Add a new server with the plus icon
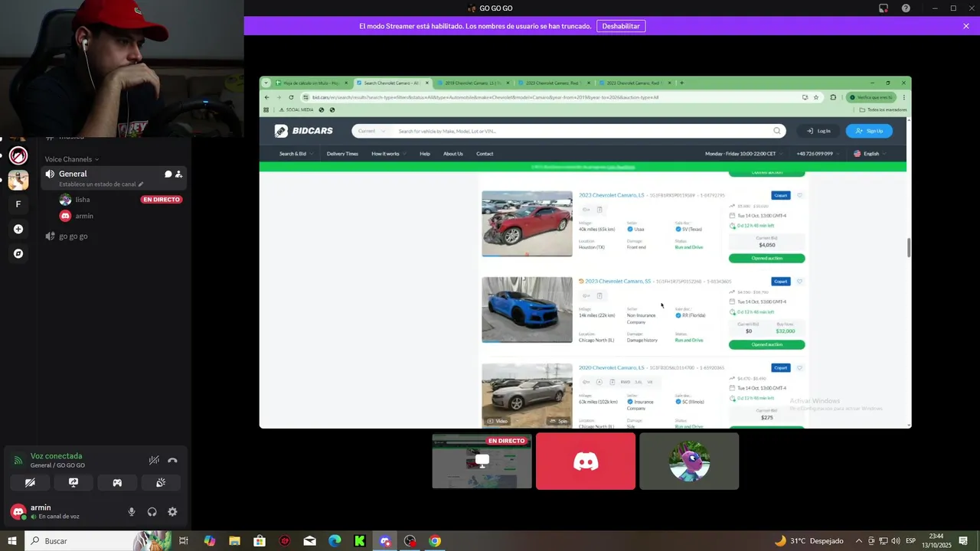 (18, 229)
